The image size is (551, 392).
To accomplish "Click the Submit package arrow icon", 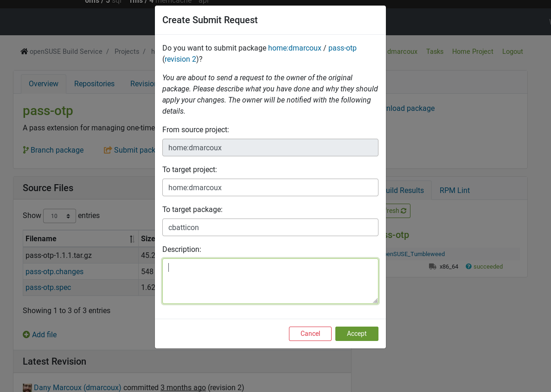I will (x=108, y=150).
